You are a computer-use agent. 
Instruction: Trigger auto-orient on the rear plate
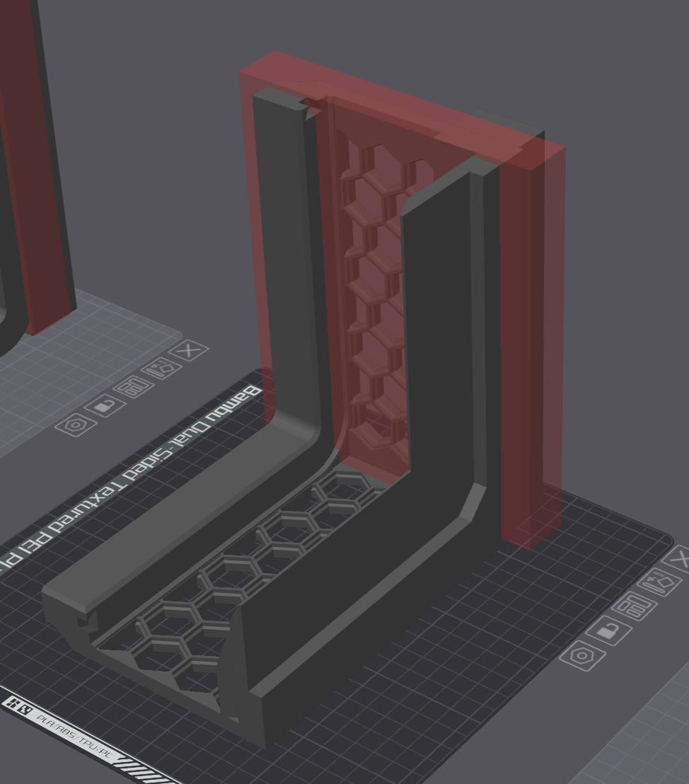pos(161,369)
